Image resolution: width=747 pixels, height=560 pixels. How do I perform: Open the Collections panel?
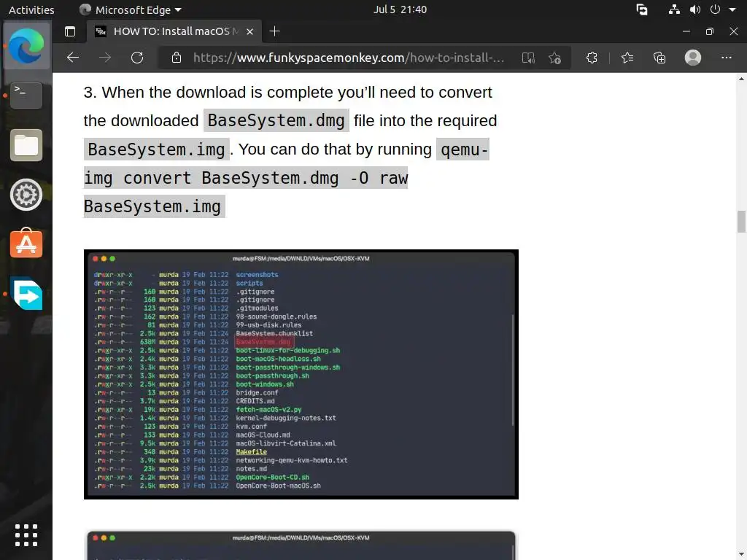(x=659, y=58)
